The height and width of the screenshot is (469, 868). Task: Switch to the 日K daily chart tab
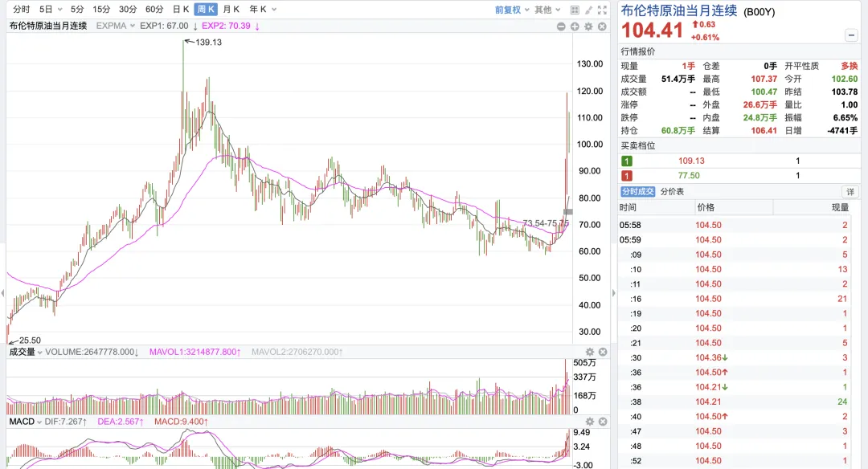pyautogui.click(x=181, y=10)
